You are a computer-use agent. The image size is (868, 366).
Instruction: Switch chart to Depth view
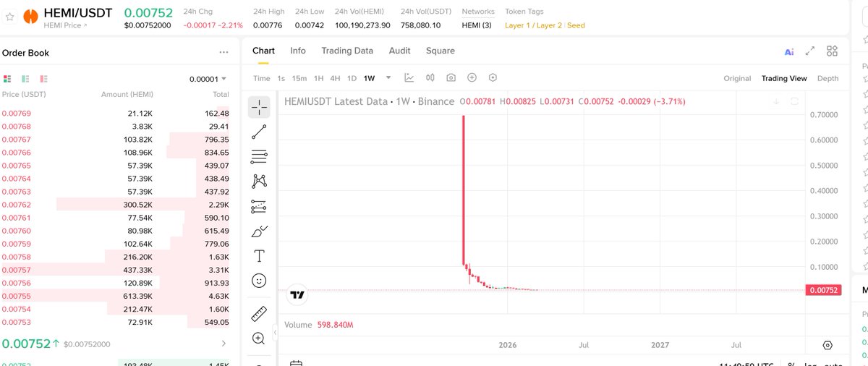click(x=827, y=78)
